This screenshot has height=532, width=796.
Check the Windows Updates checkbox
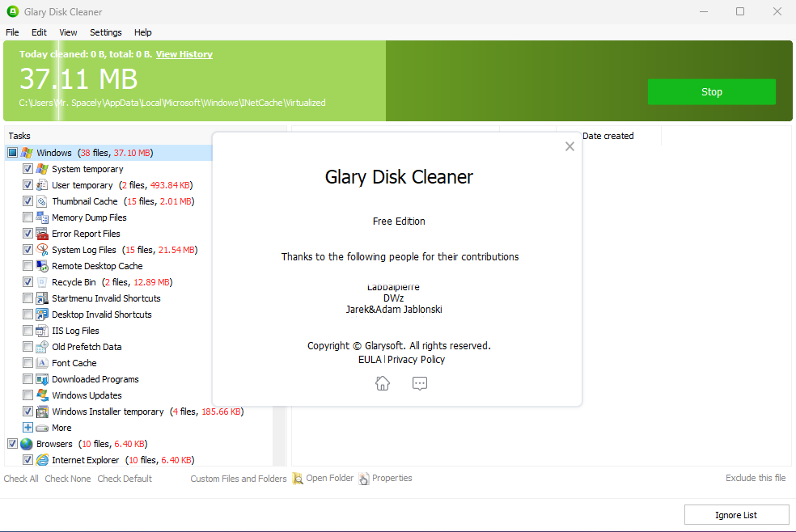[x=28, y=395]
